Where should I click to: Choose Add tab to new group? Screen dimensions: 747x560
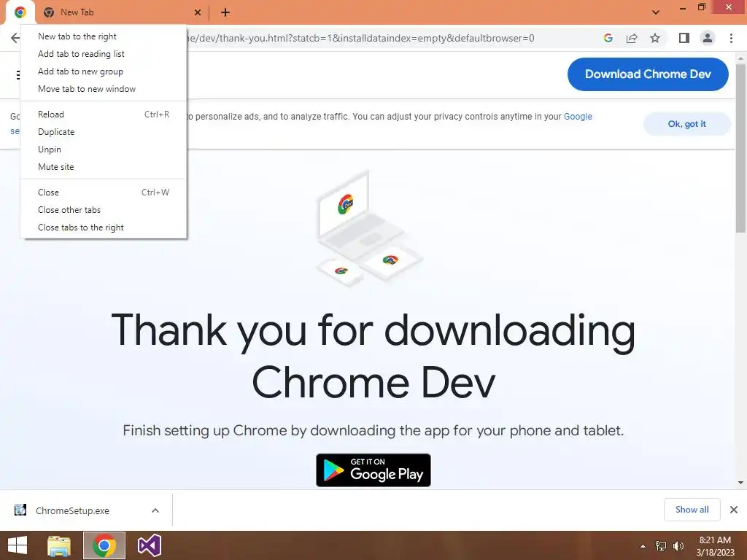tap(104, 71)
